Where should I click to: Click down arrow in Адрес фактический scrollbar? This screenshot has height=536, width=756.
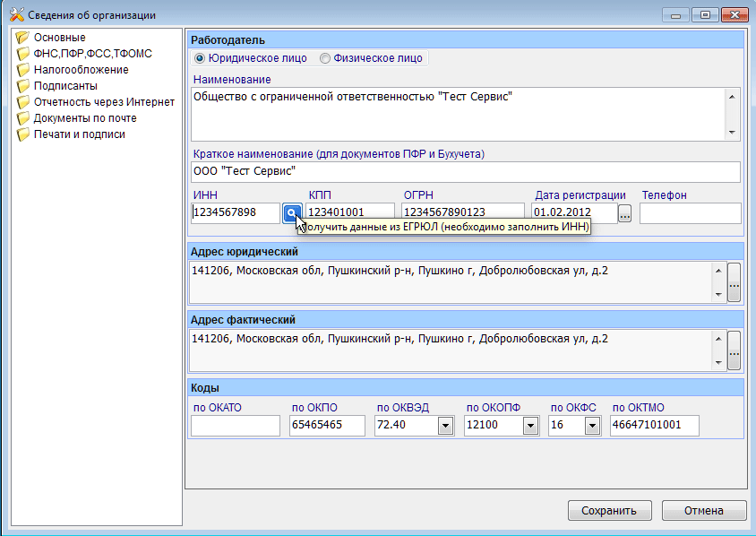(718, 362)
